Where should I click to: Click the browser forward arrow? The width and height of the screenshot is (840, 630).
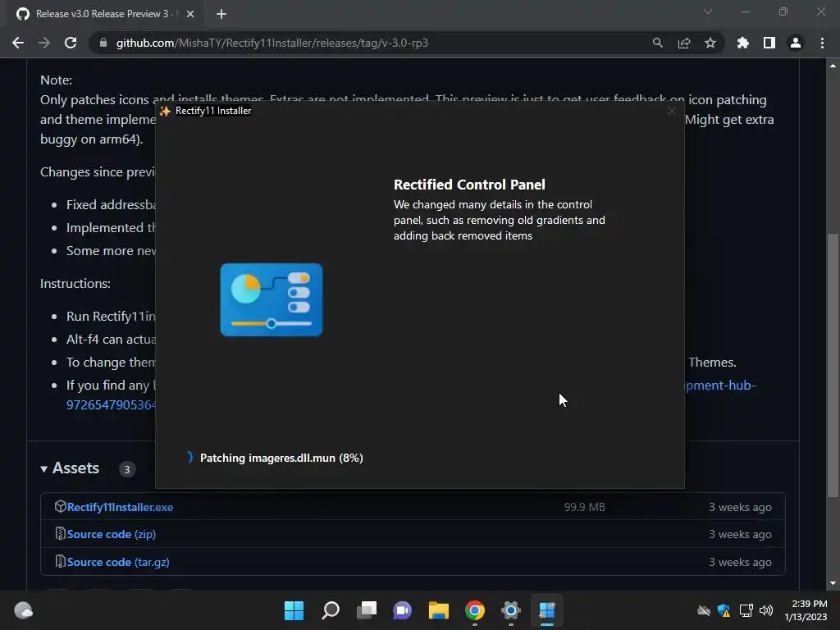44,43
